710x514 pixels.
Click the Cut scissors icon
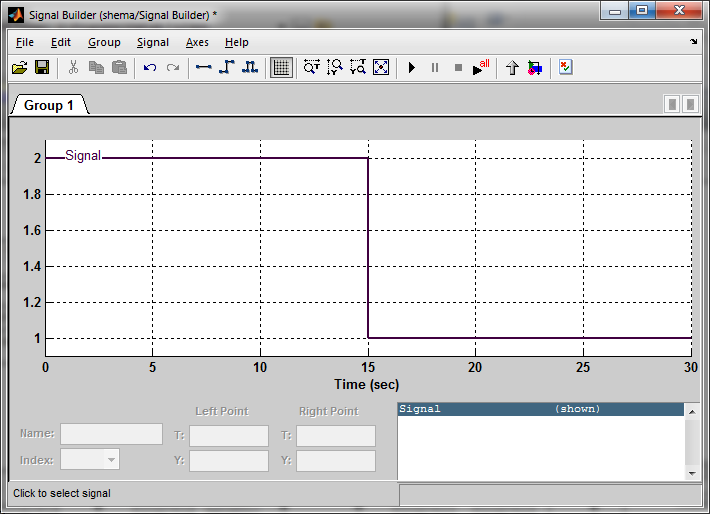[73, 68]
